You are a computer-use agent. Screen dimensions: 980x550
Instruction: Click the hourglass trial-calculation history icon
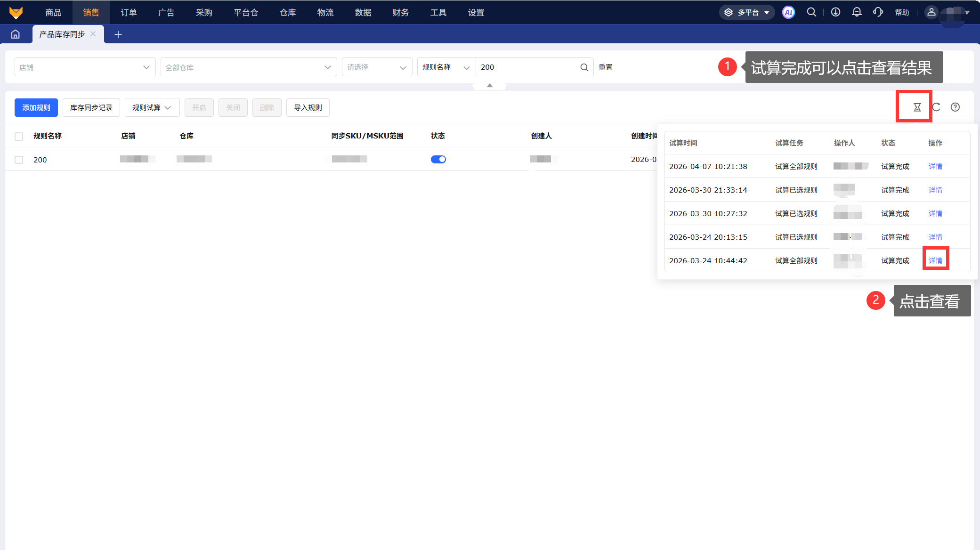click(917, 107)
